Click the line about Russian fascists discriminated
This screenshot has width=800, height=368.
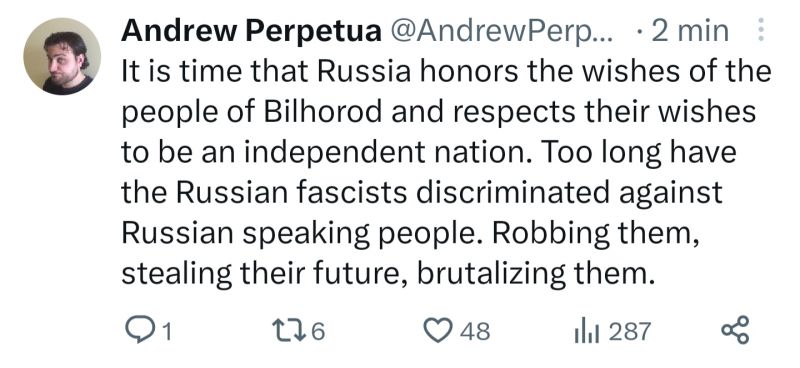[422, 192]
